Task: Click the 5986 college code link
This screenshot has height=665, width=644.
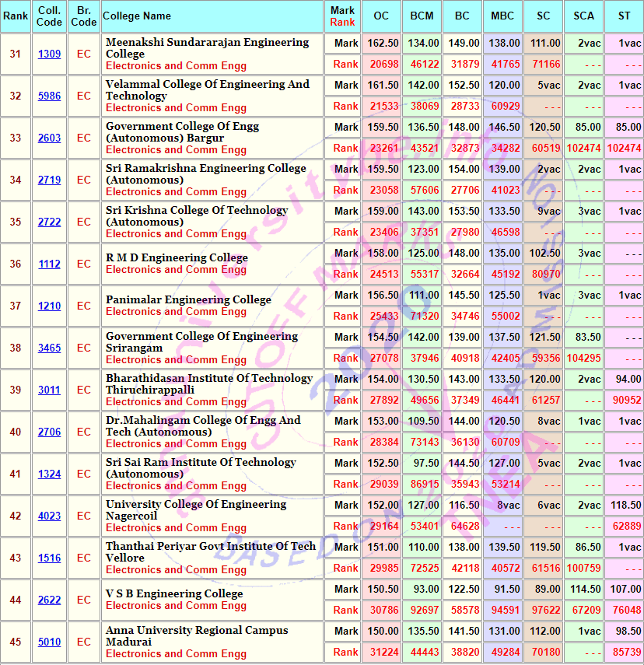Action: 49,96
